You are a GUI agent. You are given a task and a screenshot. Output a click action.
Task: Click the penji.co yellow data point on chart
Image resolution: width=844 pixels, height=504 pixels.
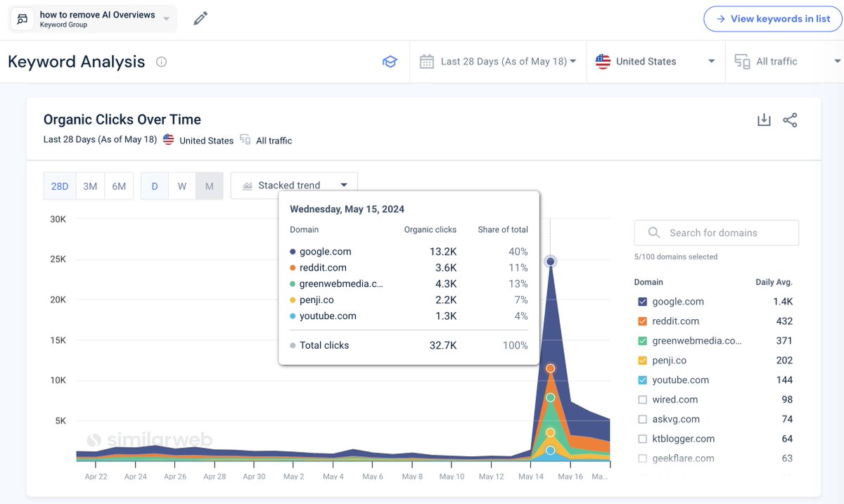pos(551,432)
